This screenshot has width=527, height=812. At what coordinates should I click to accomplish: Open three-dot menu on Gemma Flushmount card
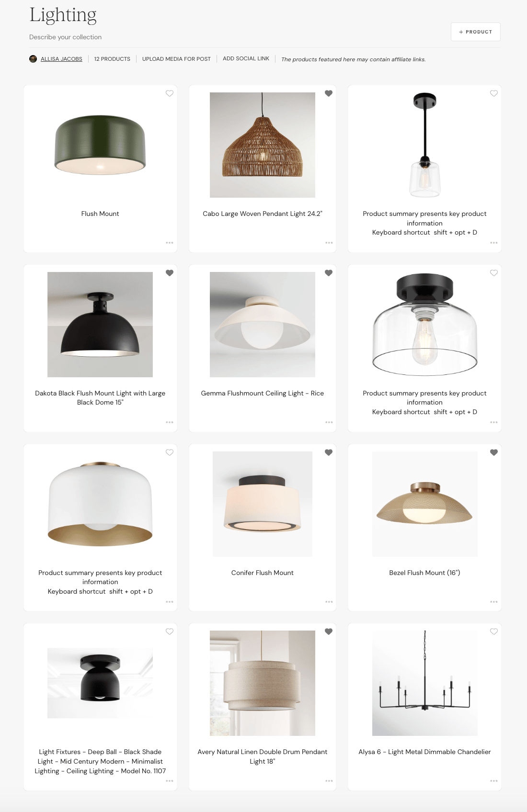[x=329, y=422]
